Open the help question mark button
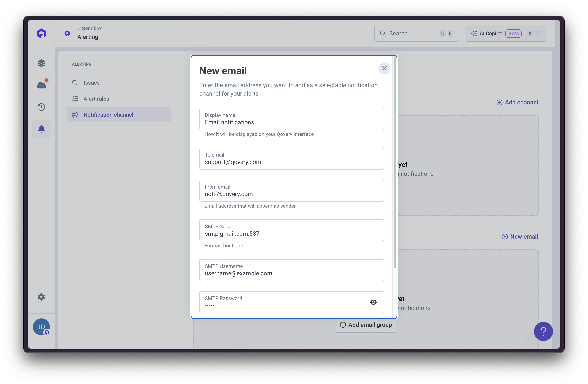588x384 pixels. coord(543,331)
